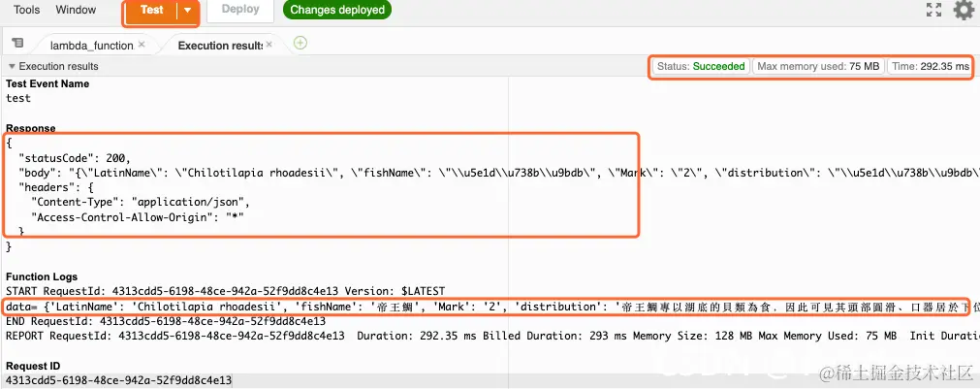Toggle fullscreen editor icon
Screen dimensions: 980x389
[933, 10]
